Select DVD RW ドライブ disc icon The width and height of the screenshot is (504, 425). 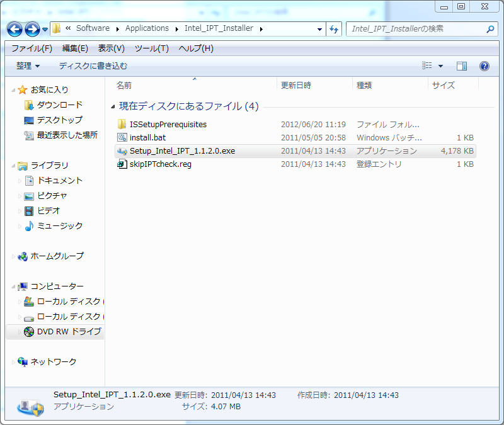coord(29,332)
